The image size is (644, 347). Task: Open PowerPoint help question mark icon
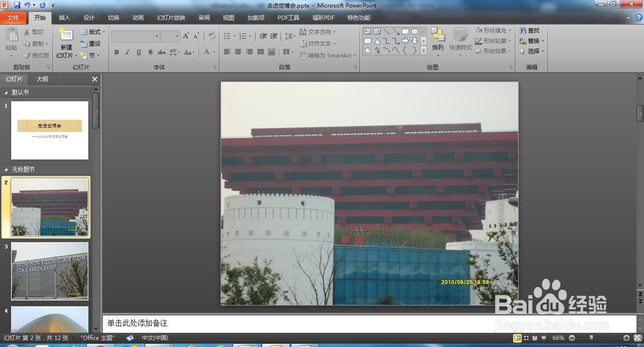639,18
